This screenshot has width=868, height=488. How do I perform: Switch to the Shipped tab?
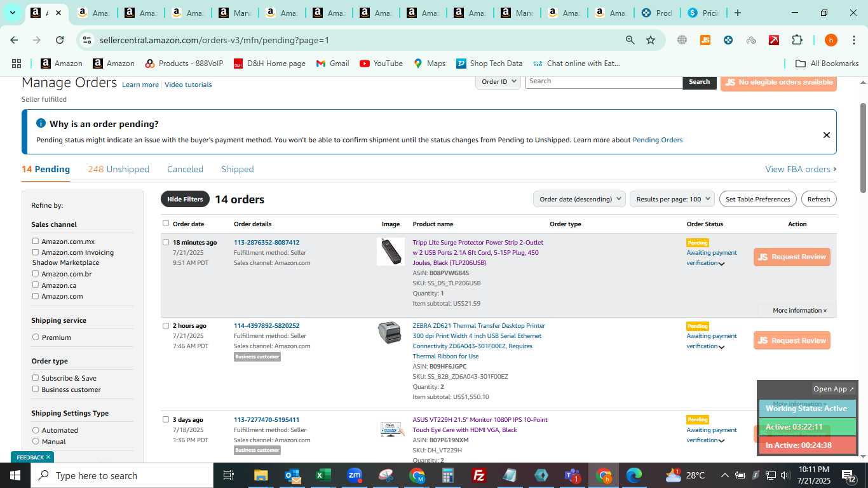[238, 169]
